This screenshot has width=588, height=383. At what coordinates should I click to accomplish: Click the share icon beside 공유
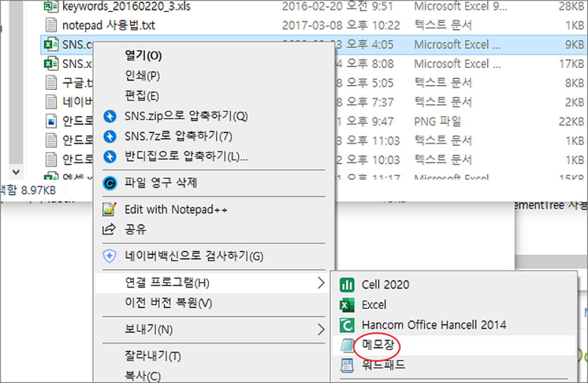click(110, 230)
